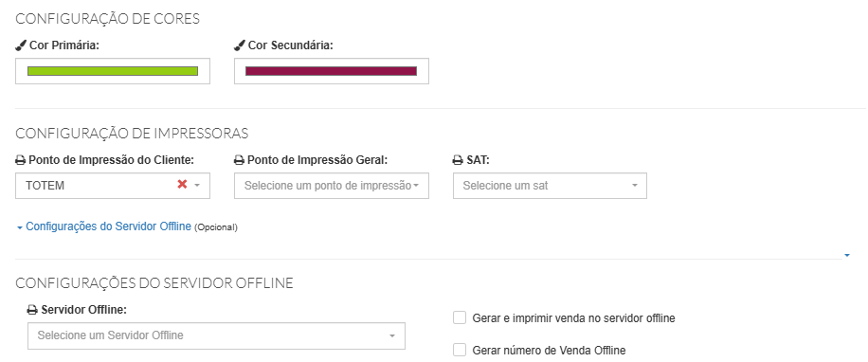Screen dimensions: 868x362
Task: Click the TOTEM selected value text
Action: coord(45,186)
